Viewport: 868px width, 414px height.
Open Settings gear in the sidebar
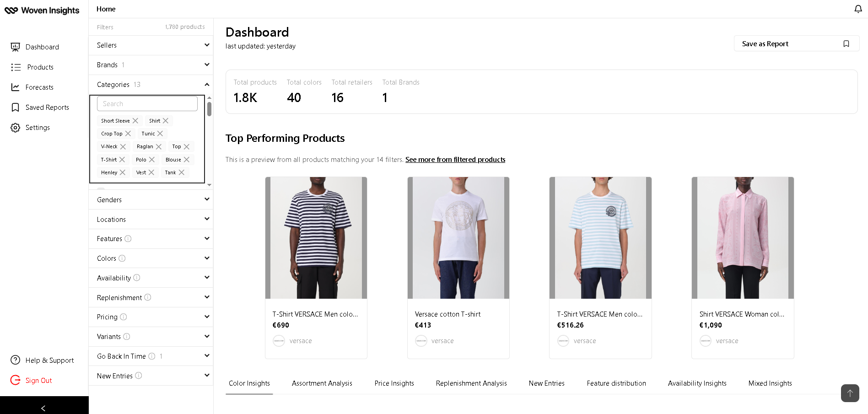tap(16, 128)
